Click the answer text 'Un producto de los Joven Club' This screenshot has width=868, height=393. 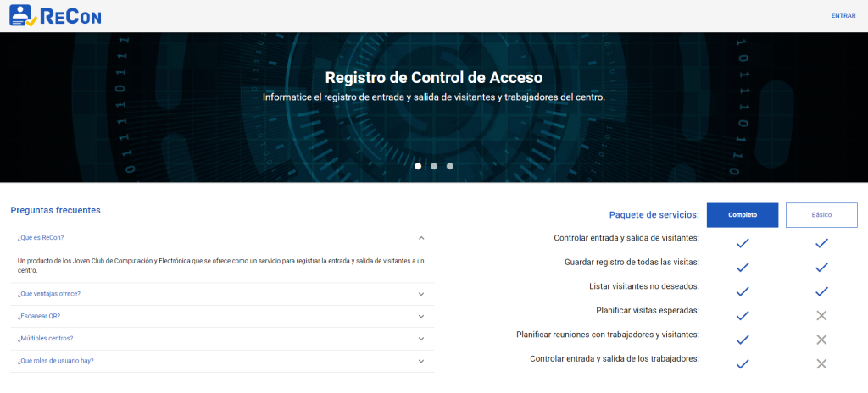point(221,266)
